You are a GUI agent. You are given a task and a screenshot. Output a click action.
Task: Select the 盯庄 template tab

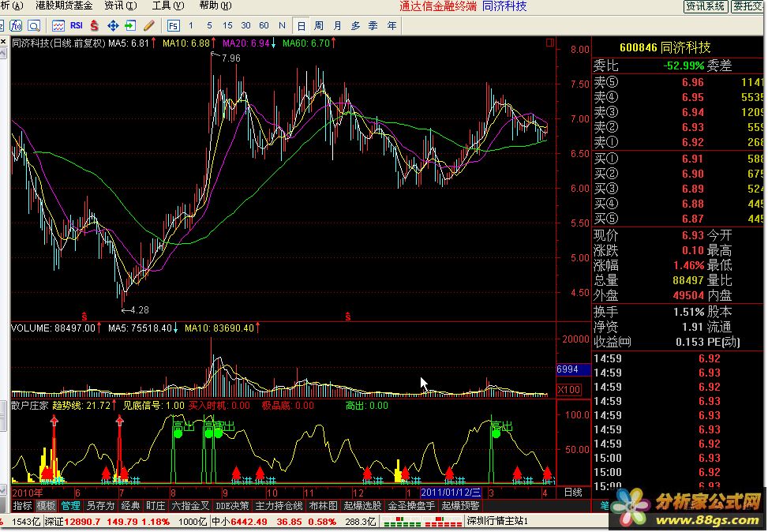155,505
